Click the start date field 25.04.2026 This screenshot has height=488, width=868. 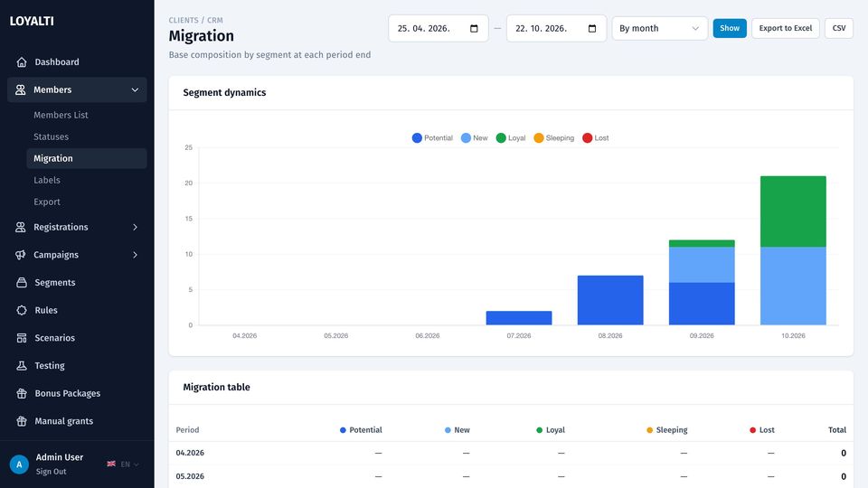click(438, 28)
